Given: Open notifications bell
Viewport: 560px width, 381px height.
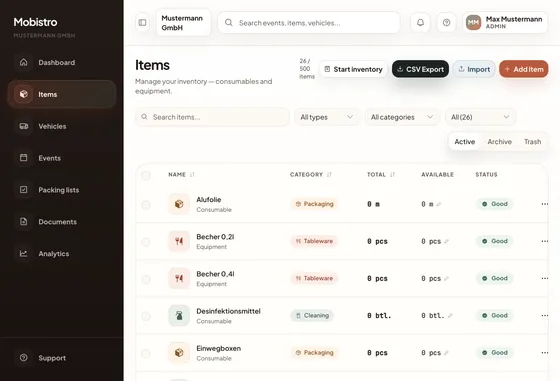Looking at the screenshot, I should (420, 22).
